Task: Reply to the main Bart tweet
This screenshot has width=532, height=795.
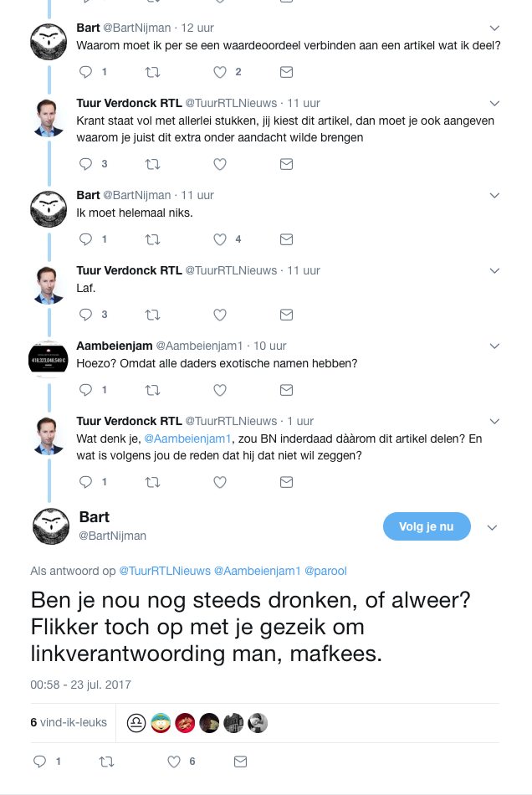Action: tap(39, 762)
